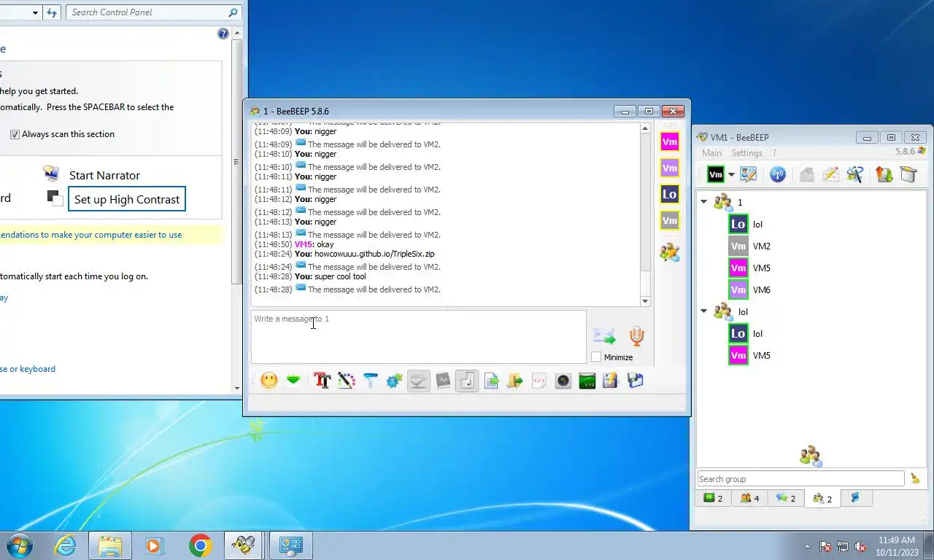Switch to the users tab showing 4
The image size is (934, 560).
point(749,498)
